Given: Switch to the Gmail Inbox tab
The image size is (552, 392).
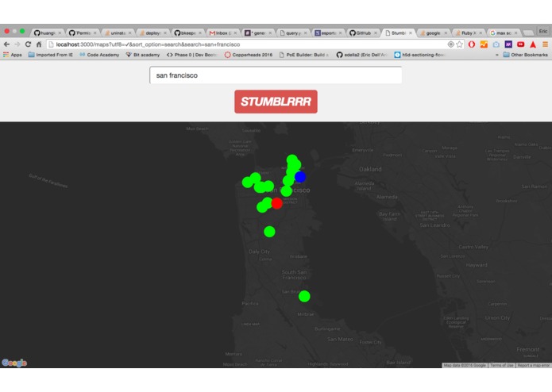Looking at the screenshot, I should pyautogui.click(x=222, y=33).
